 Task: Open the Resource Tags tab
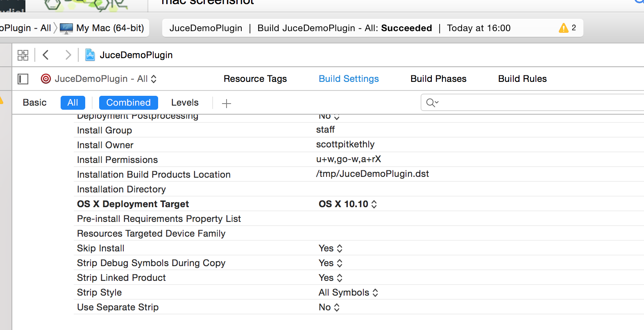coord(255,79)
